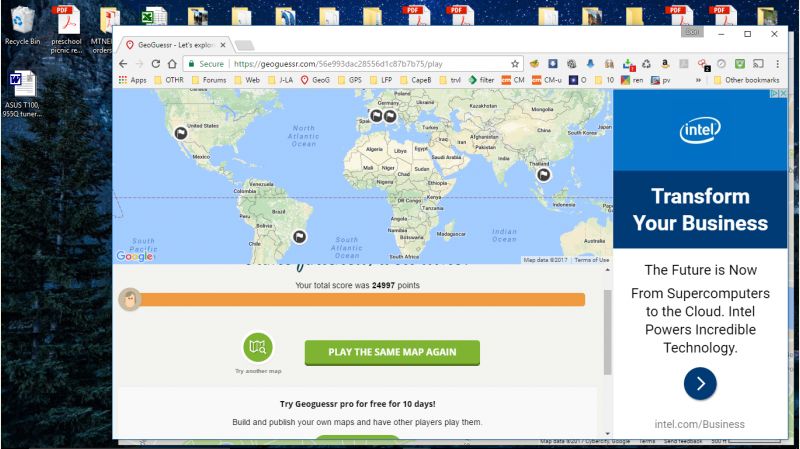
Task: Open the Apps shortcut in bookmarks bar
Action: pos(132,80)
